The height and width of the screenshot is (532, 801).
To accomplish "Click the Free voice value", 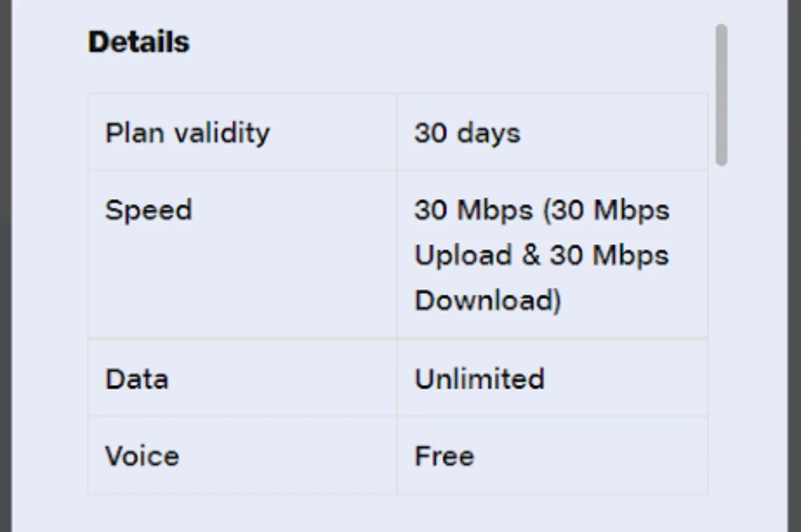I will (x=444, y=456).
